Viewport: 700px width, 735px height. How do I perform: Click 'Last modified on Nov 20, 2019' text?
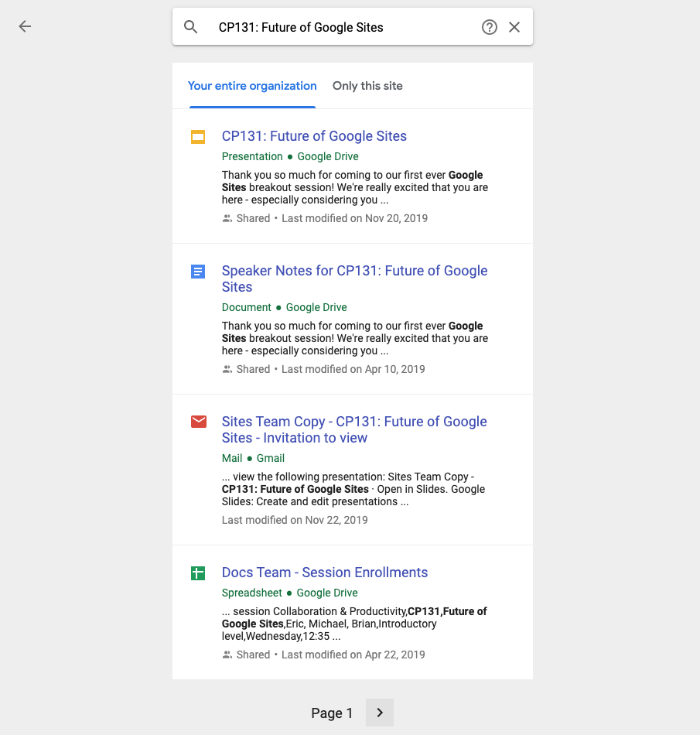(354, 218)
